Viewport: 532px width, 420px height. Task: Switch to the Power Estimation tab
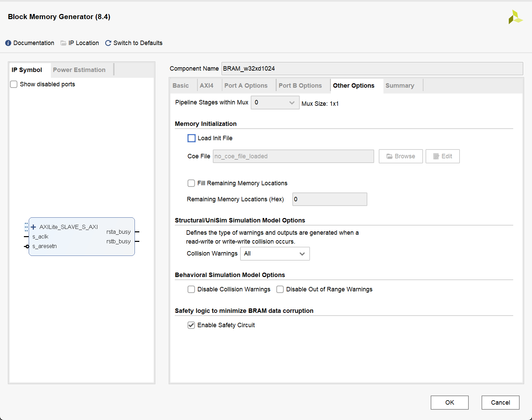point(79,70)
